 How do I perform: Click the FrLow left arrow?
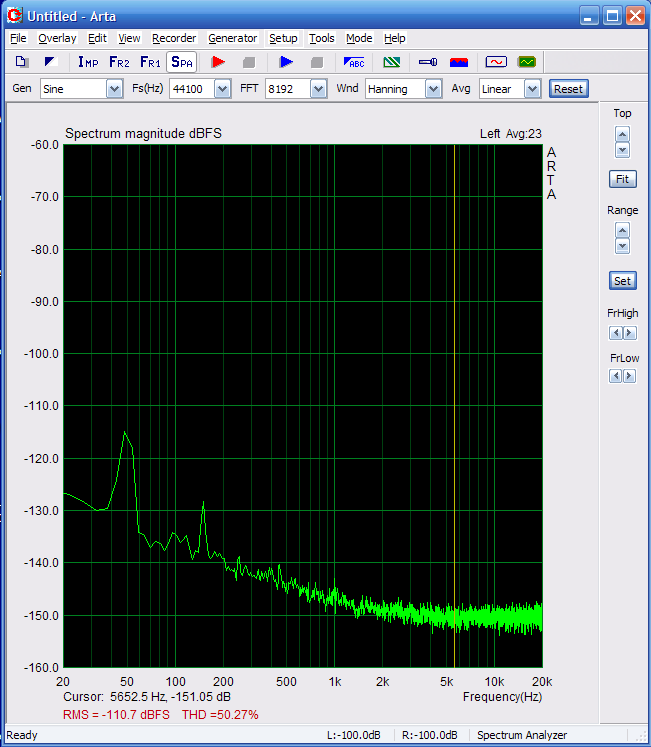[616, 376]
